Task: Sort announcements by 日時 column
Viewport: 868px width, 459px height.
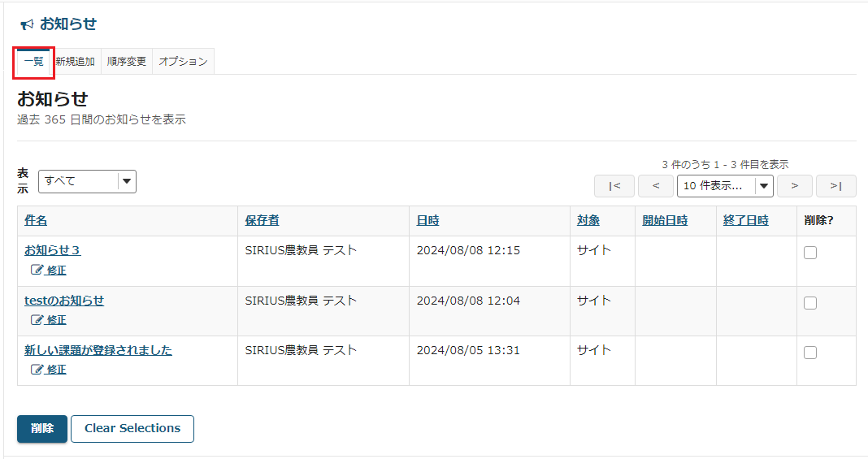Action: [427, 220]
